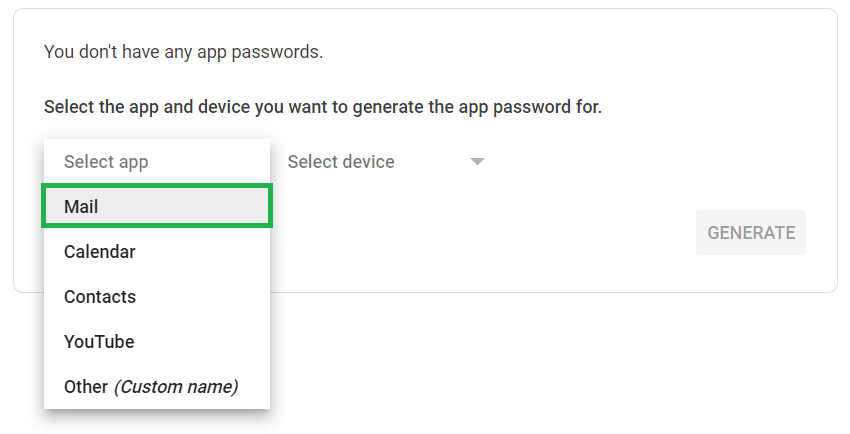The width and height of the screenshot is (850, 434).
Task: Click the Select device dropdown arrow
Action: click(477, 162)
